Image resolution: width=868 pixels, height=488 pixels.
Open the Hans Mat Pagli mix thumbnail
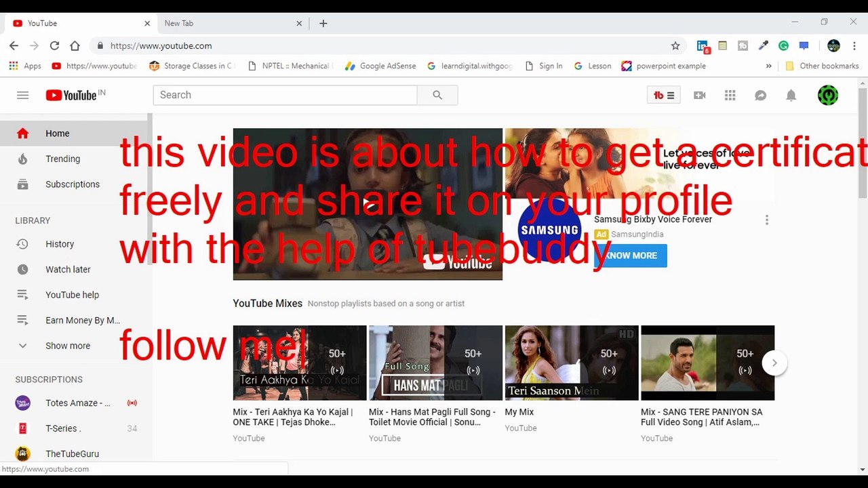(x=435, y=363)
